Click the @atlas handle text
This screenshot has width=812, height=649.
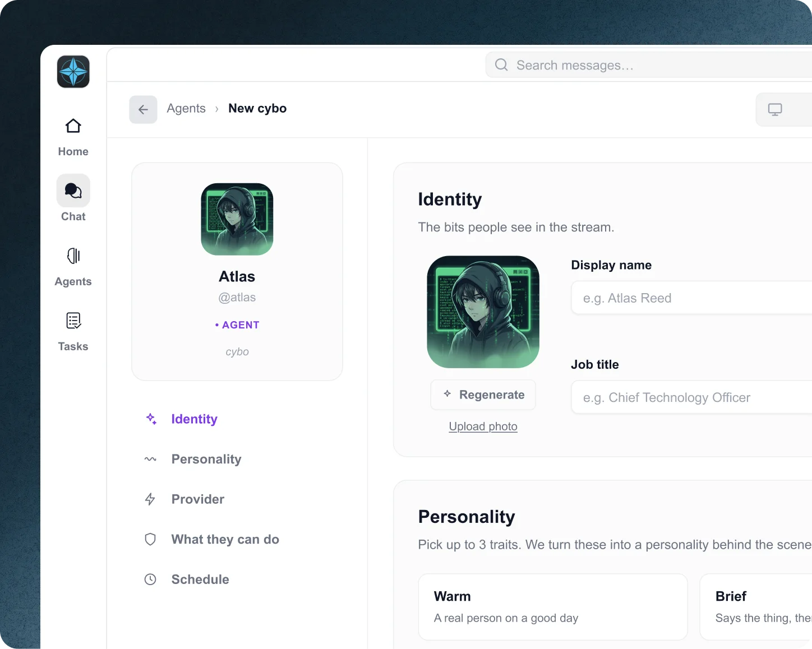237,298
